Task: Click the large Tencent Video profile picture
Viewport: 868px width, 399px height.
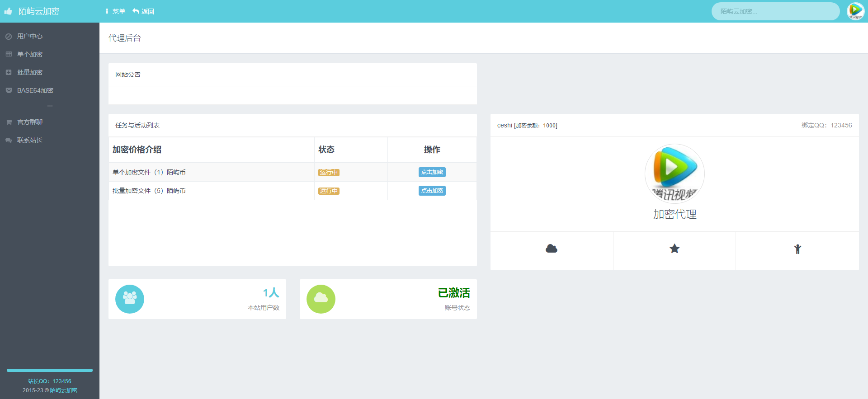Action: point(674,174)
